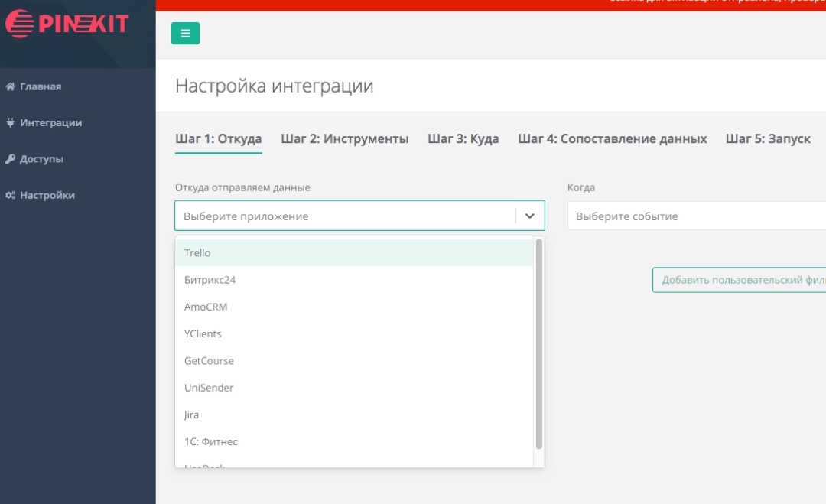Click the dropdown list scrollbar
Screen dimensions: 826x504
pyautogui.click(x=539, y=344)
